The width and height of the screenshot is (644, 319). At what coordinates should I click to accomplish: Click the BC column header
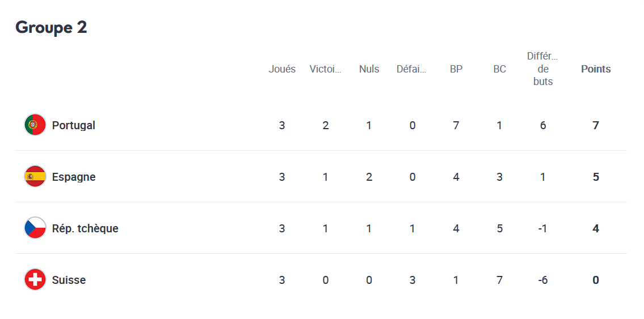pyautogui.click(x=499, y=69)
